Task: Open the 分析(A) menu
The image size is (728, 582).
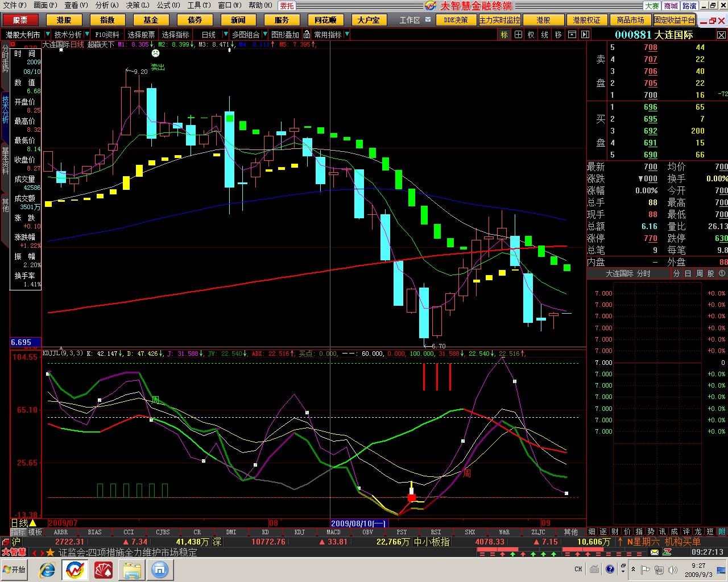Action: [x=107, y=5]
